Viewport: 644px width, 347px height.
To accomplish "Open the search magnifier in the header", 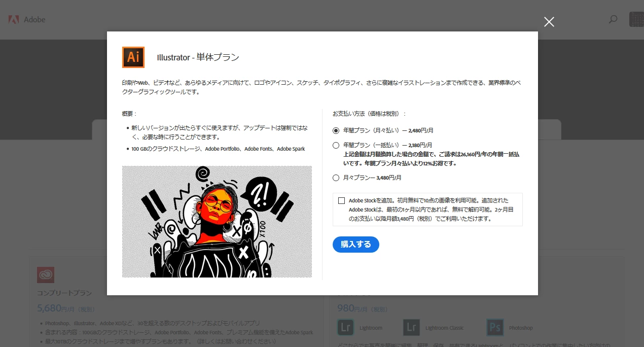I will (613, 20).
